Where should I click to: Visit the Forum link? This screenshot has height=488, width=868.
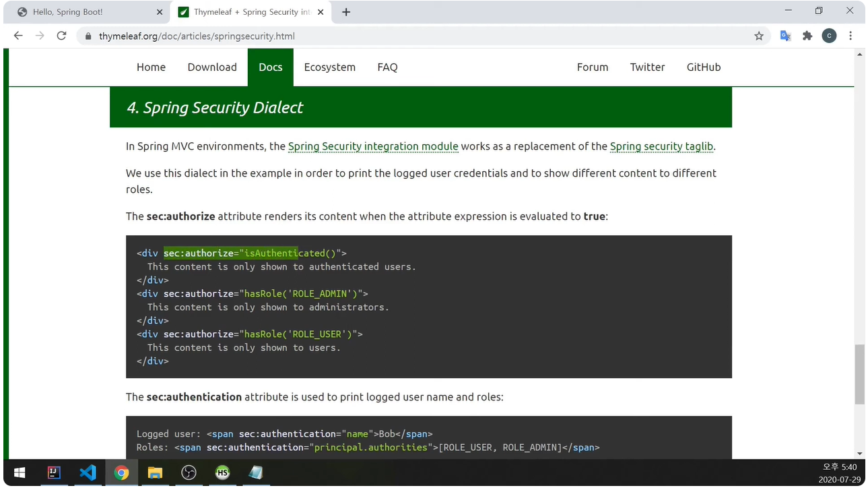(x=593, y=67)
